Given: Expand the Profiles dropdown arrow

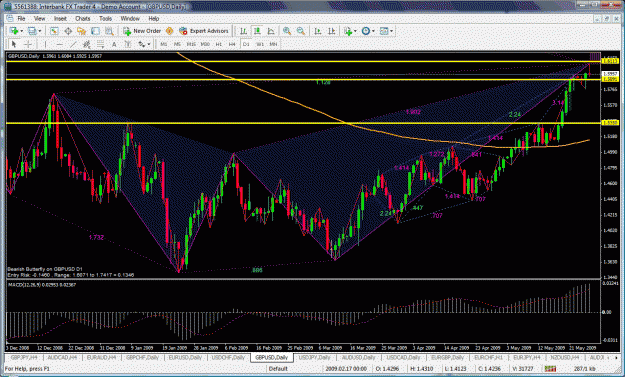Looking at the screenshot, I should click(39, 31).
